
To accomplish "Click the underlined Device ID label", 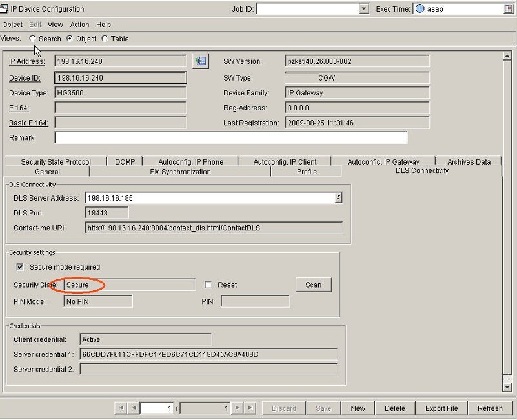I will tap(25, 78).
